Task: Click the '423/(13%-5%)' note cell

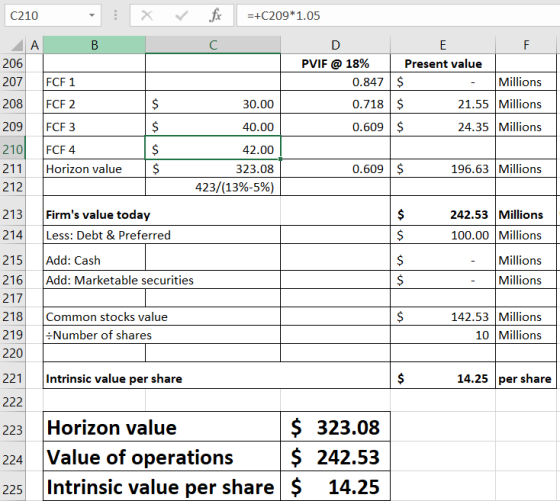Action: click(x=213, y=187)
